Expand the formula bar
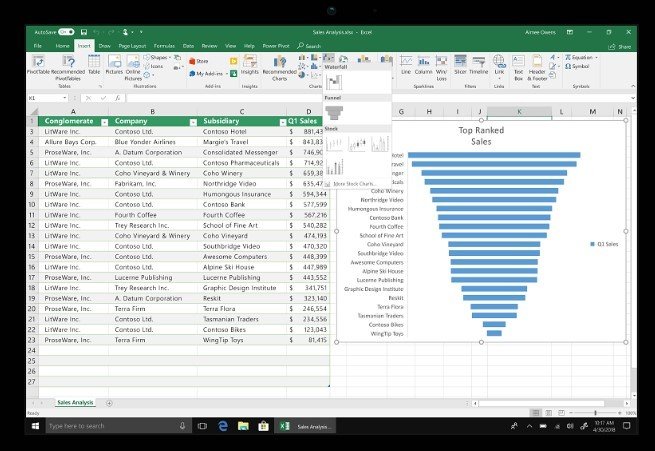The width and height of the screenshot is (655, 451). tap(633, 98)
